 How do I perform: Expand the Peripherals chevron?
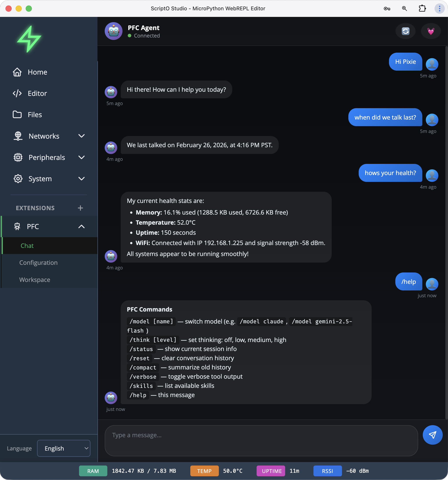click(x=82, y=157)
